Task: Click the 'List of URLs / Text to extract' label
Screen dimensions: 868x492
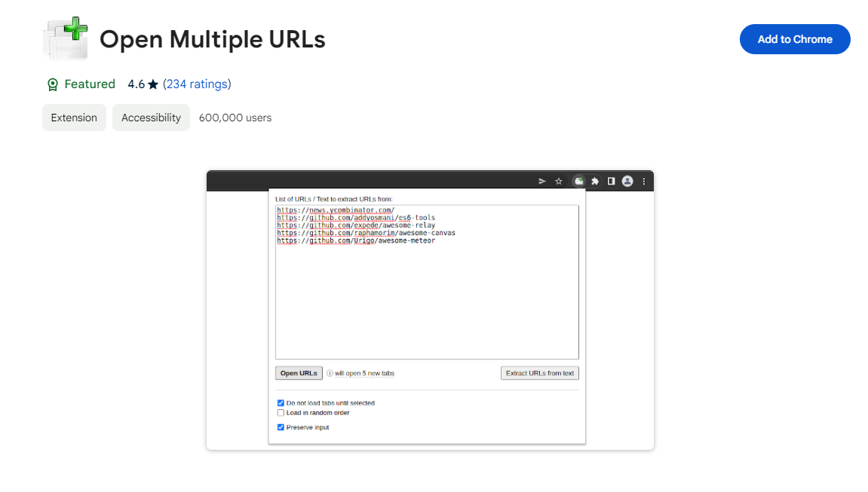Action: 334,199
